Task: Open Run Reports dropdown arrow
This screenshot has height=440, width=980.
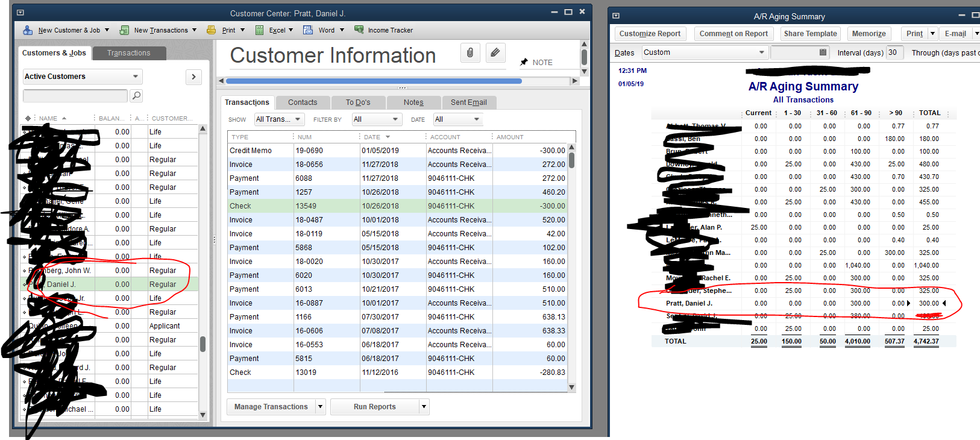Action: pyautogui.click(x=424, y=407)
